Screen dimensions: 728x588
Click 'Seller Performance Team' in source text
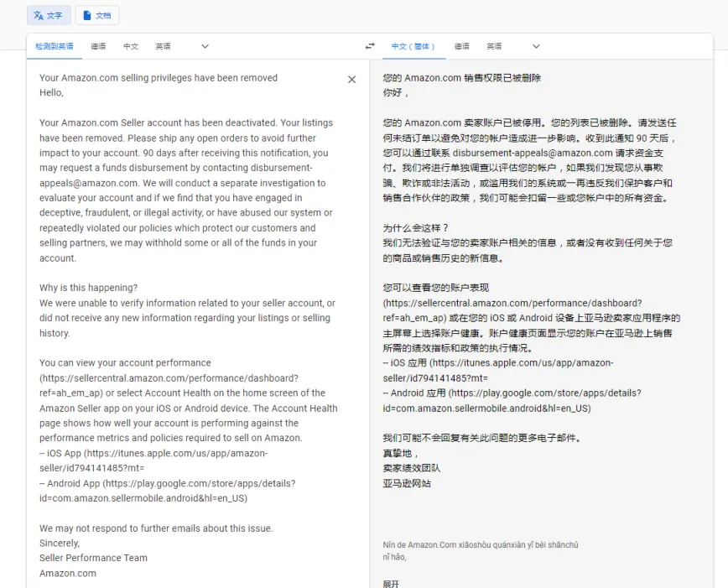pos(93,558)
